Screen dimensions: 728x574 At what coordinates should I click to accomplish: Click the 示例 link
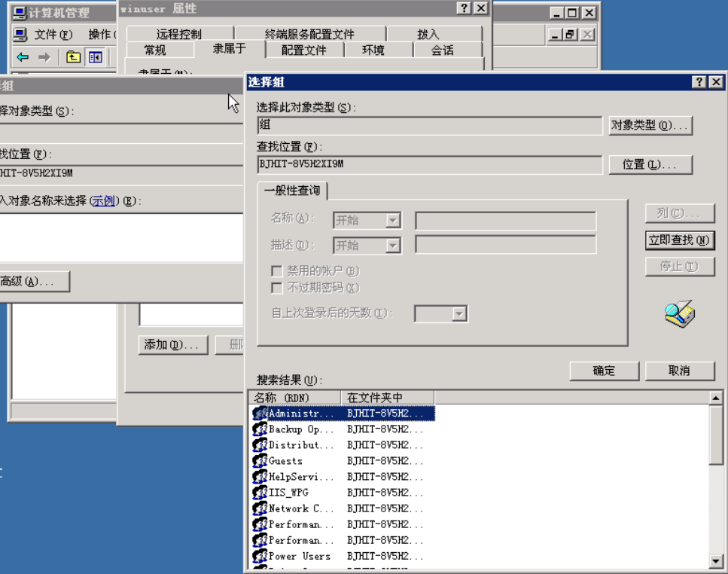point(103,200)
